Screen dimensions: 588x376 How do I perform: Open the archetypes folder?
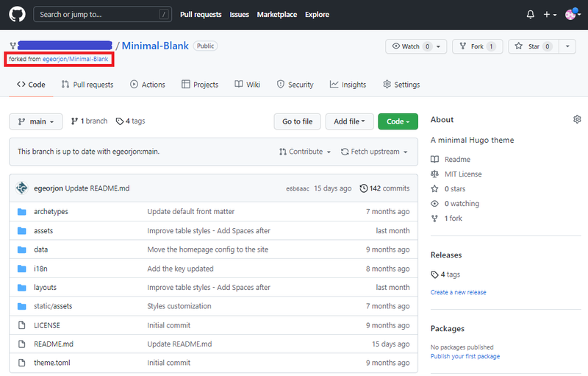point(51,212)
